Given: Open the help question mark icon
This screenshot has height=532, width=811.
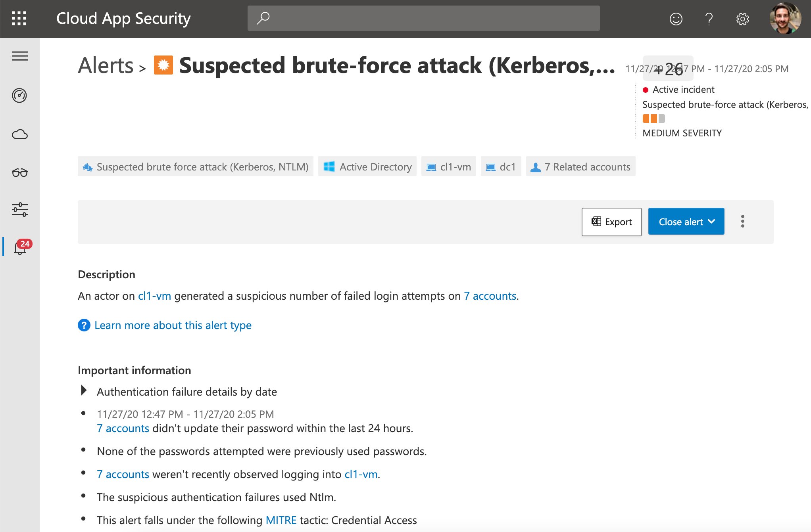Looking at the screenshot, I should [709, 19].
